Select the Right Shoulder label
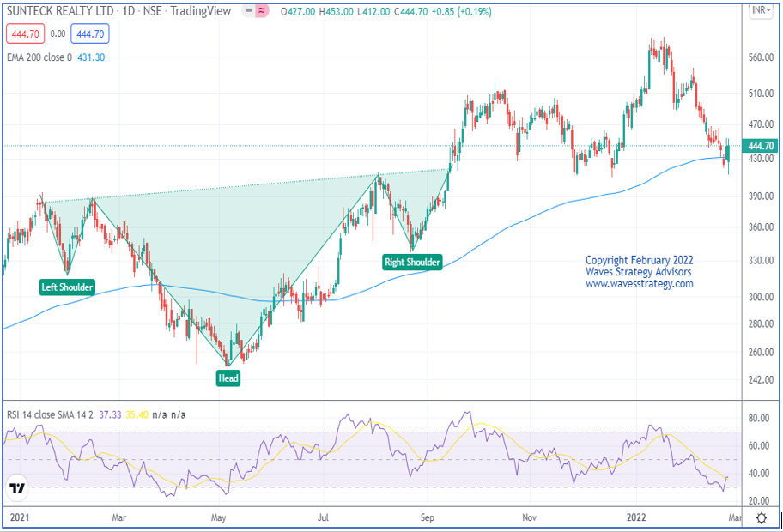 click(412, 262)
